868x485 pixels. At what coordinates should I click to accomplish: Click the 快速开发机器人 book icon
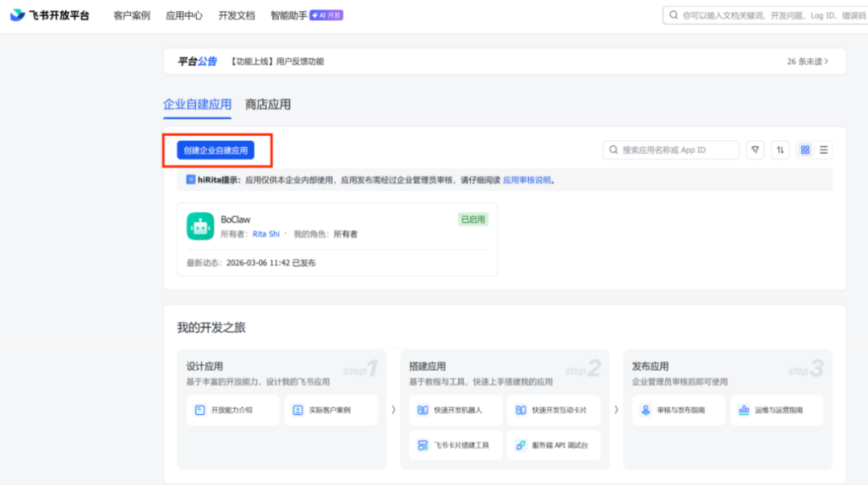[423, 410]
